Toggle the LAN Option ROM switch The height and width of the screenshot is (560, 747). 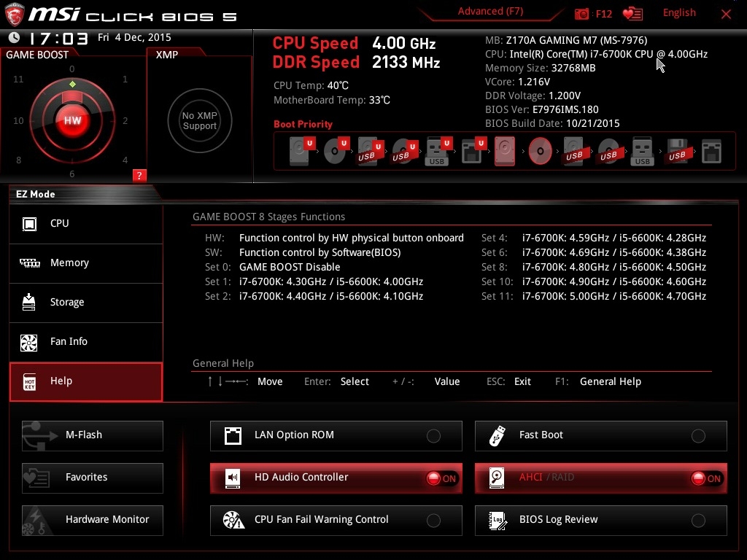pyautogui.click(x=433, y=436)
